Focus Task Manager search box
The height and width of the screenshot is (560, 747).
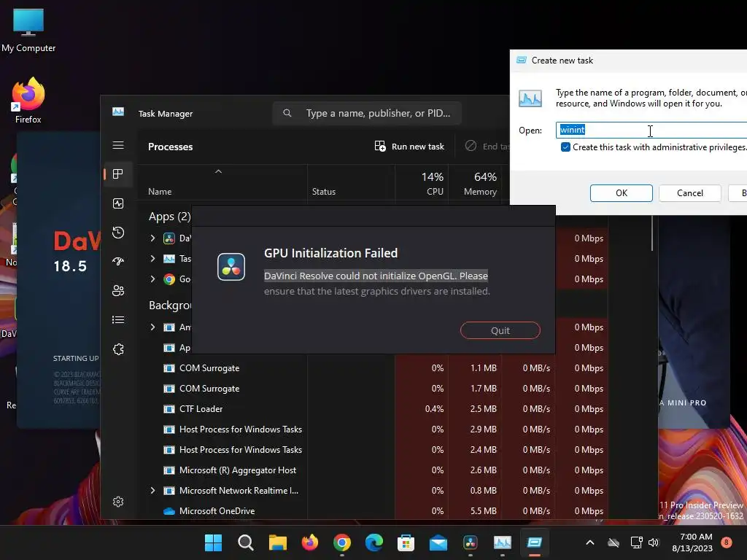367,113
